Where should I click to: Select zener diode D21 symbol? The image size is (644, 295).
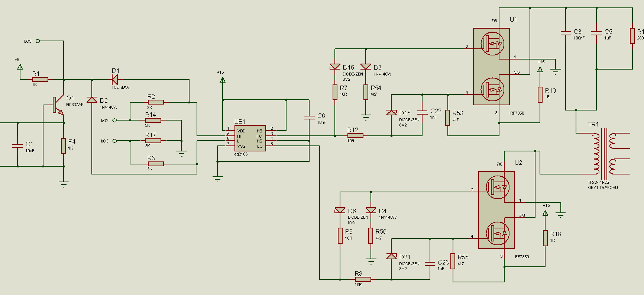pos(391,256)
